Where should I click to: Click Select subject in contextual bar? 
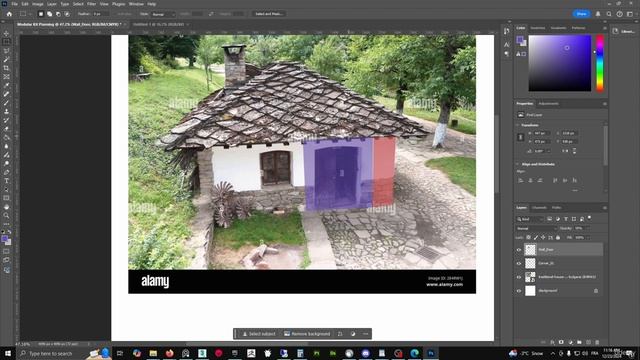259,334
